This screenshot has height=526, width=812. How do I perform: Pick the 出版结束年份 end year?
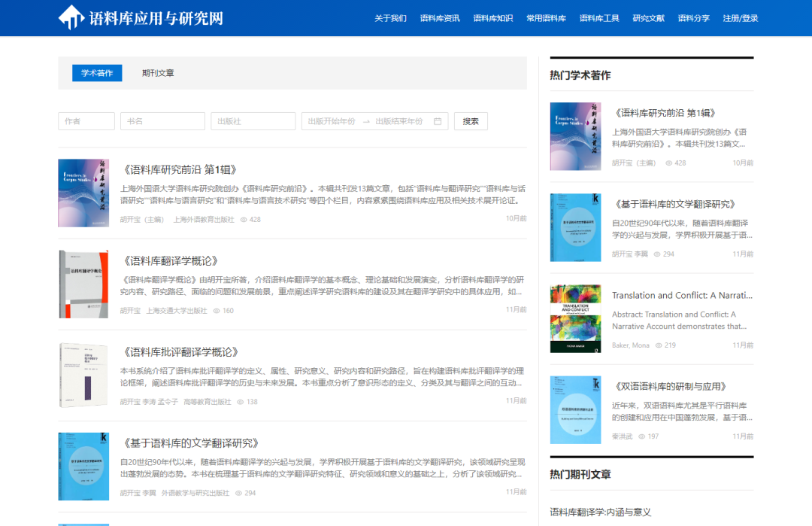399,121
